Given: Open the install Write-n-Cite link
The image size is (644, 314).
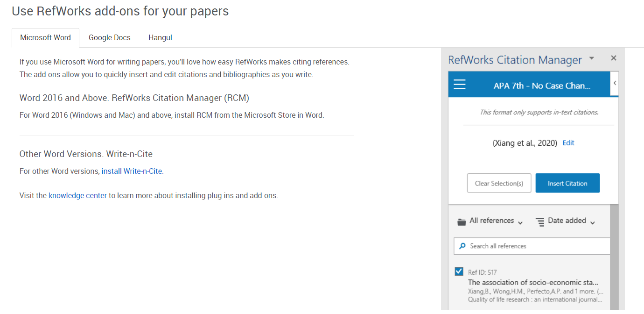Looking at the screenshot, I should (x=132, y=171).
